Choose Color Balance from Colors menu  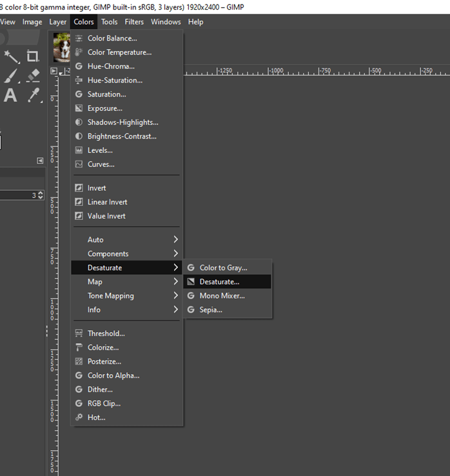(127, 38)
